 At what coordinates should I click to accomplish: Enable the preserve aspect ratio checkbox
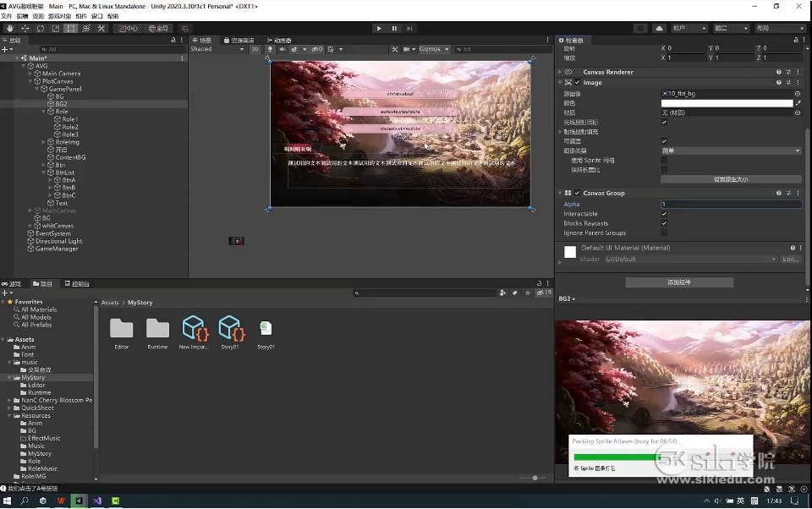664,169
